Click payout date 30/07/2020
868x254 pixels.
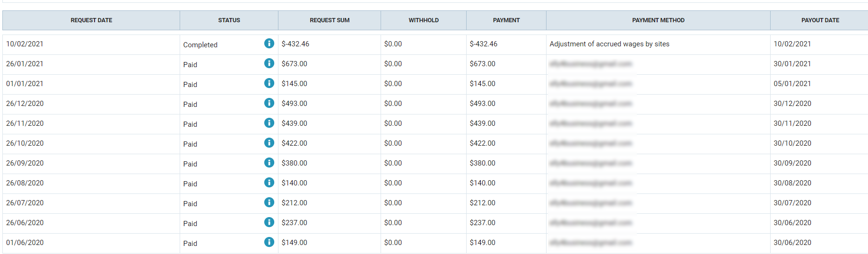tap(792, 203)
